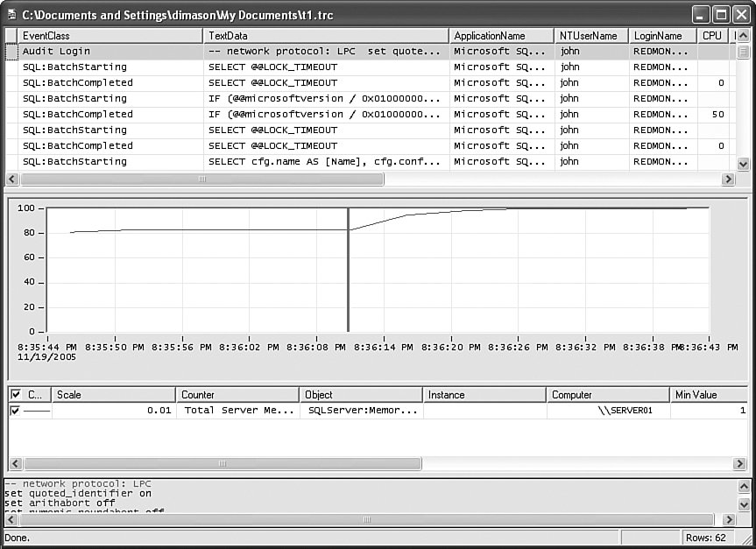Click the scroll-up arrow in the text detail pane
Screen dimensions: 756x549
744,486
